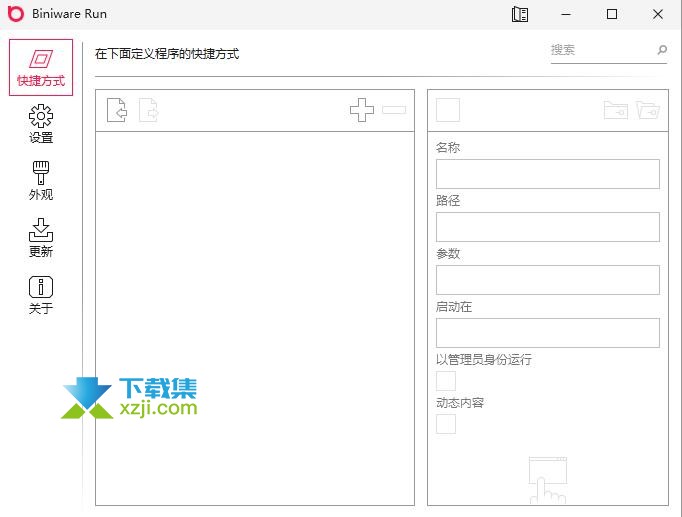
Task: Maximize the Biniware Run window
Action: 612,14
